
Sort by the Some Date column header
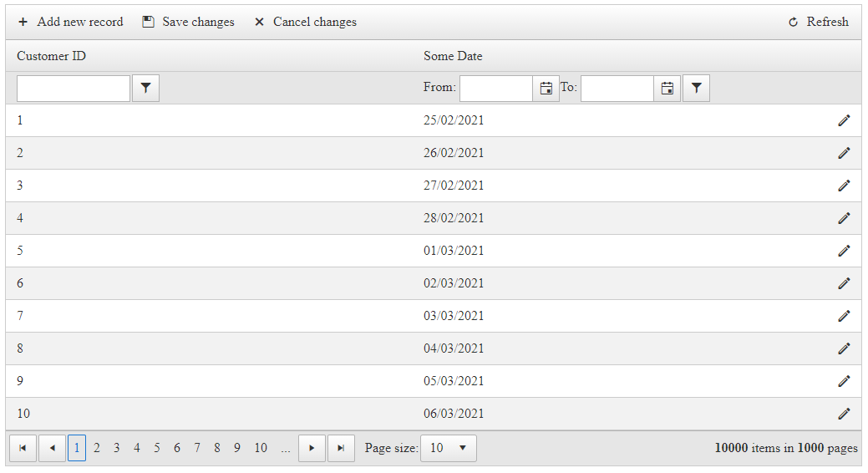click(453, 56)
